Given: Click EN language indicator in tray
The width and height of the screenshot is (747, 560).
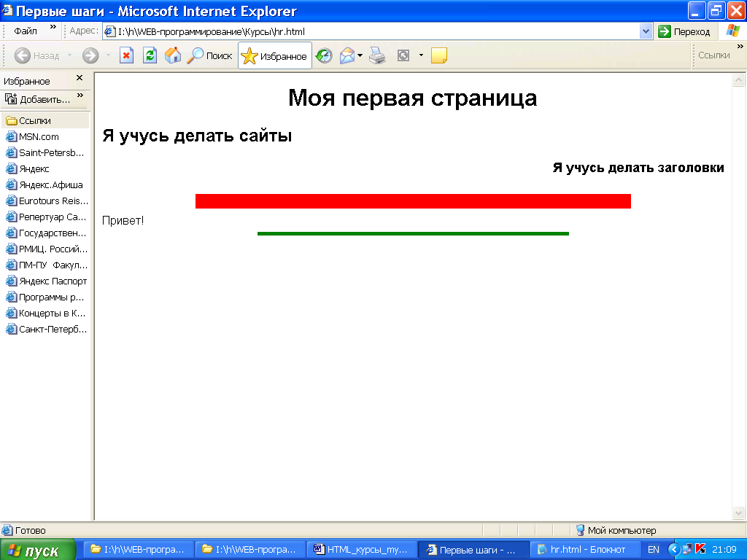Looking at the screenshot, I should (654, 550).
